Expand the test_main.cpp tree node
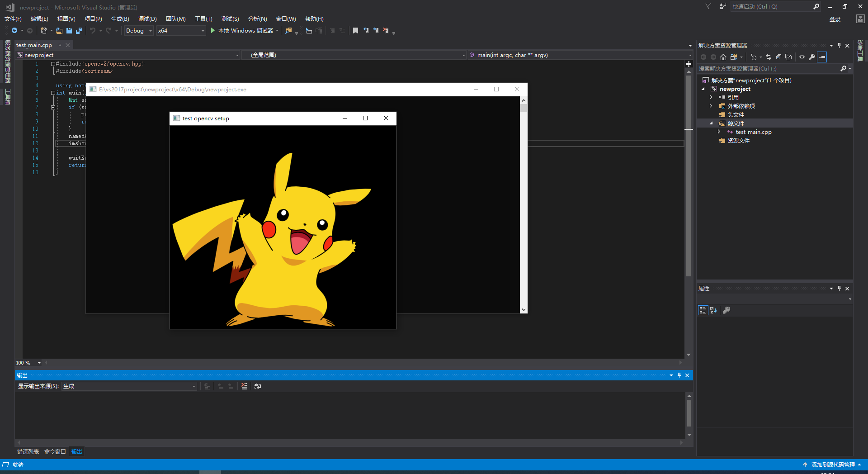868x474 pixels. click(x=719, y=132)
